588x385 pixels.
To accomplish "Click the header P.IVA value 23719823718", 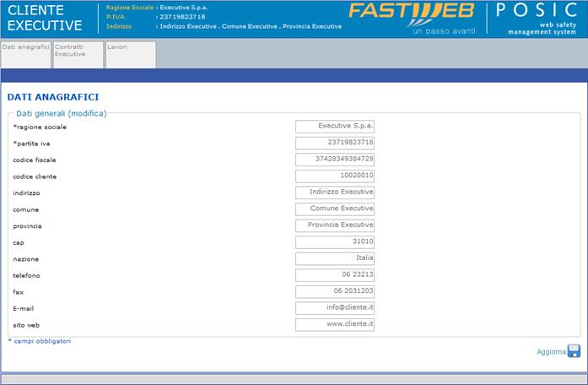I will pyautogui.click(x=182, y=17).
